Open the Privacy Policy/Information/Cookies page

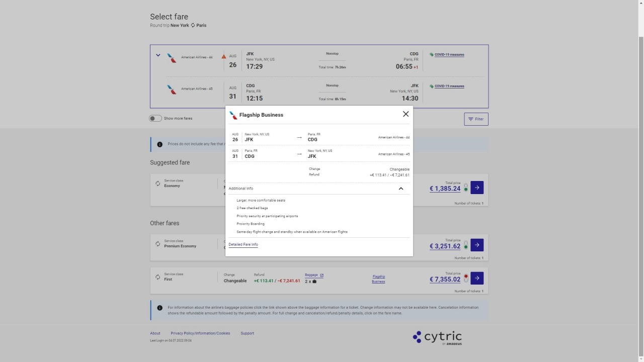200,333
